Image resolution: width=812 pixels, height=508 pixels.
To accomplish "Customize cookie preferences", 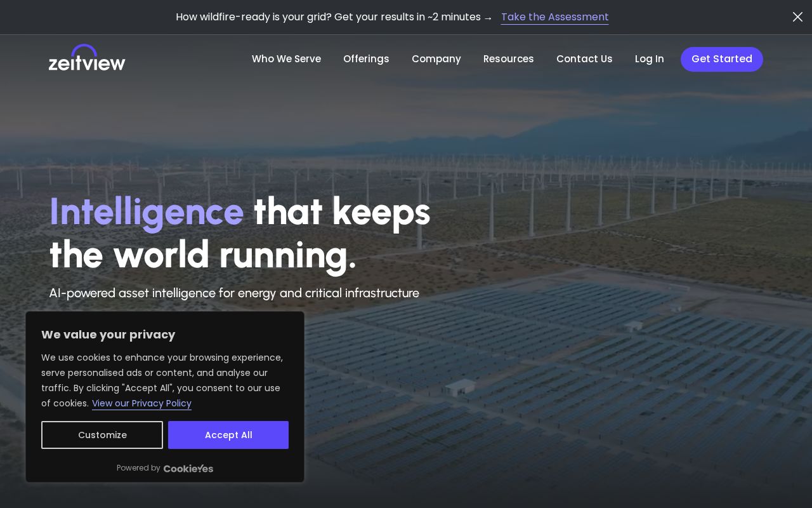I will [102, 435].
